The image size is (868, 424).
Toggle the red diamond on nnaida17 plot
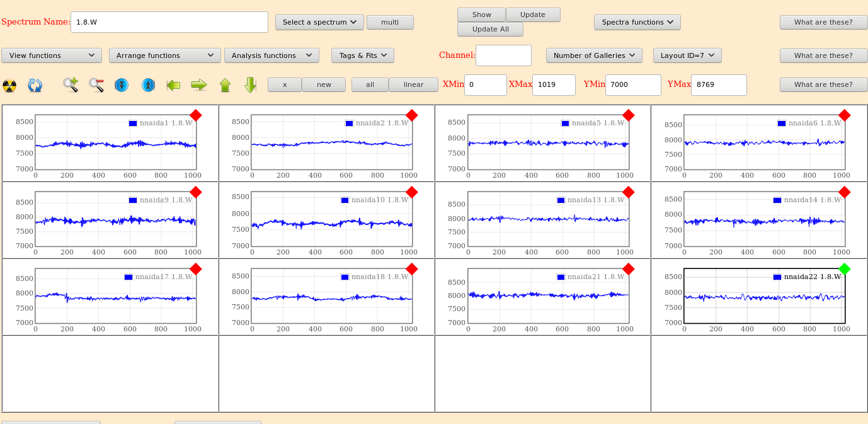pos(196,269)
